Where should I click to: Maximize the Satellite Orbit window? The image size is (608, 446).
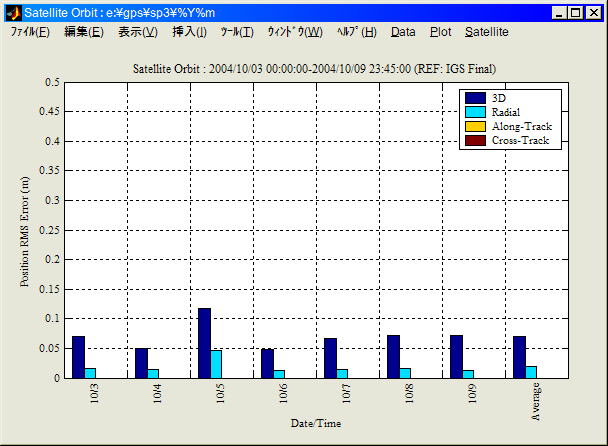click(x=575, y=12)
